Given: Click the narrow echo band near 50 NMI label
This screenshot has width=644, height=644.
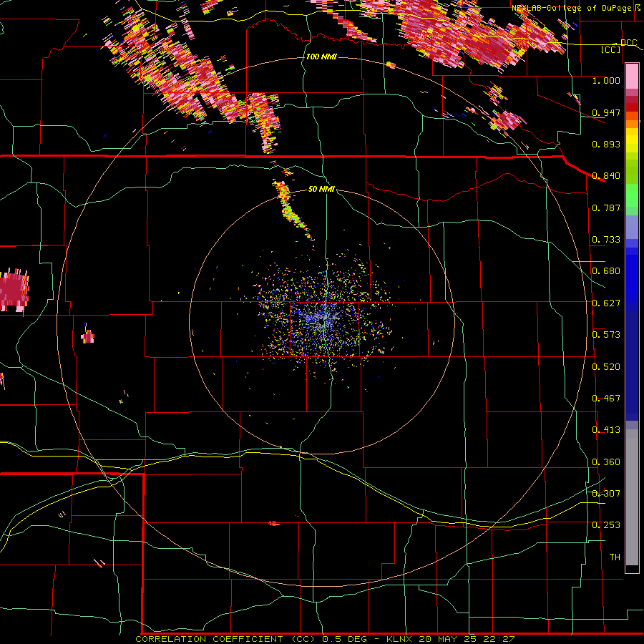Looking at the screenshot, I should coord(293,210).
